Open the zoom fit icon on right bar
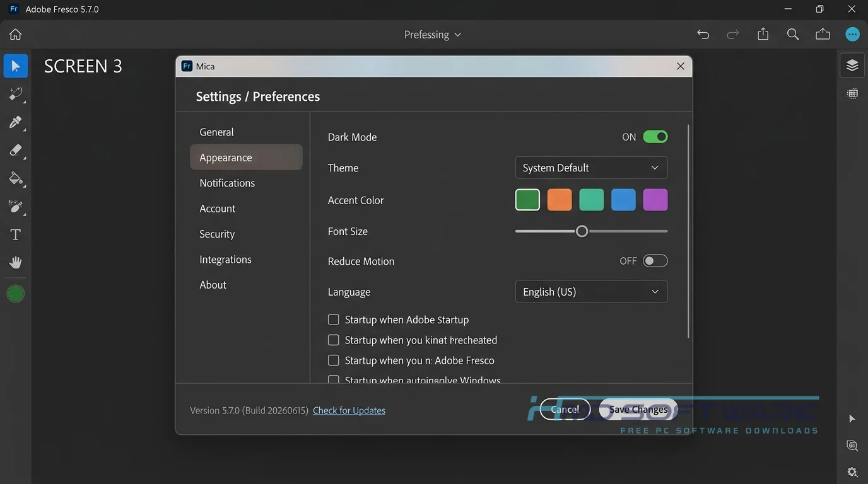 point(852,446)
